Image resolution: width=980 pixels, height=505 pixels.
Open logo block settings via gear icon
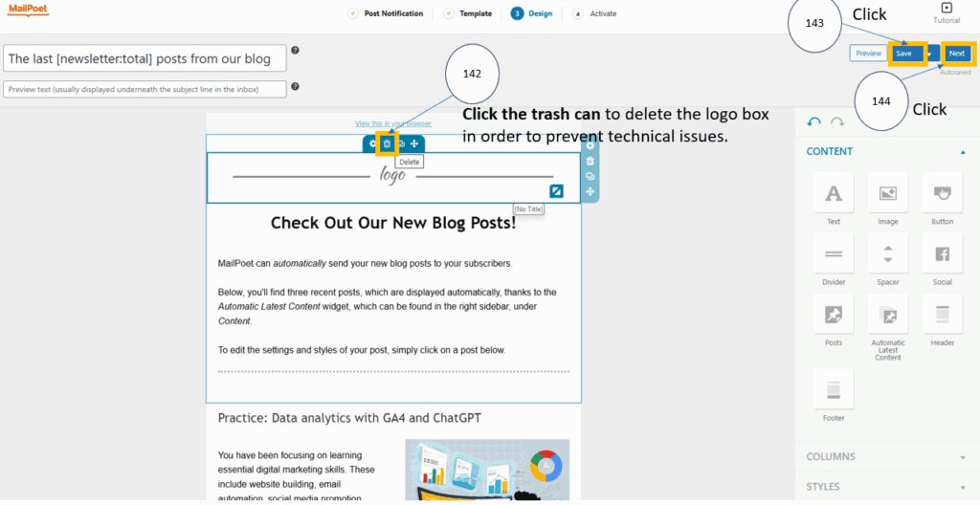373,143
